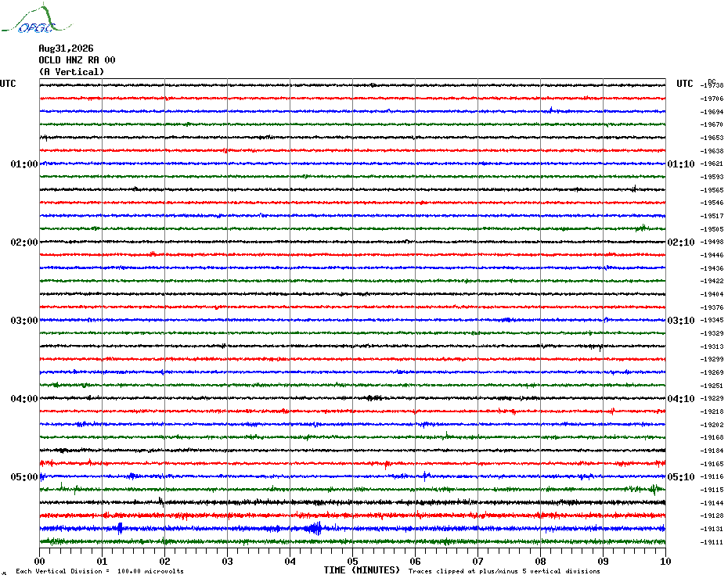Click the DC value -19498
The height and width of the screenshot is (582, 728).
[712, 242]
